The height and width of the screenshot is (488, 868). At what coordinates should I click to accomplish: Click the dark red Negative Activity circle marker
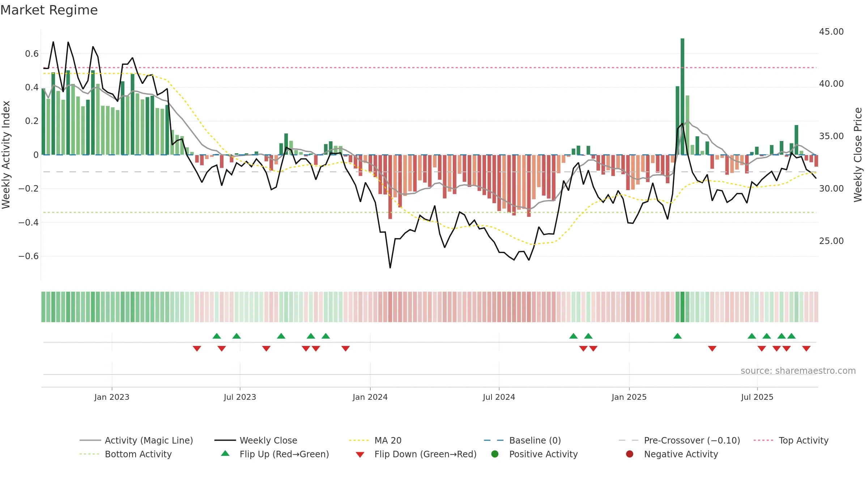(x=630, y=454)
